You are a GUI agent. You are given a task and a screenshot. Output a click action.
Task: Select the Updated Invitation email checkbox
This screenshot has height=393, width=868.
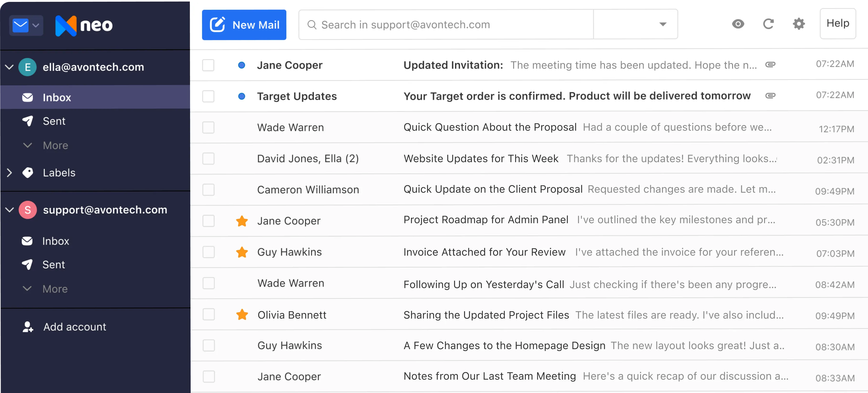(208, 65)
